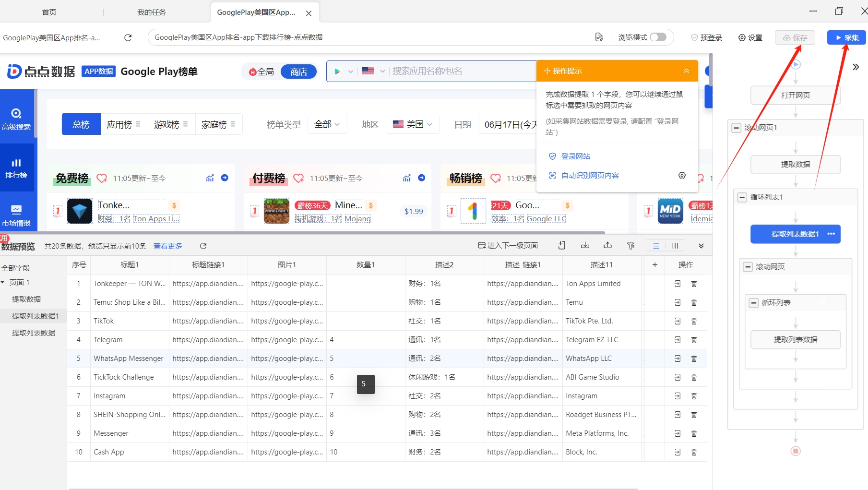Click the workflow start play node
Screen dimensions: 868x490
(796, 64)
